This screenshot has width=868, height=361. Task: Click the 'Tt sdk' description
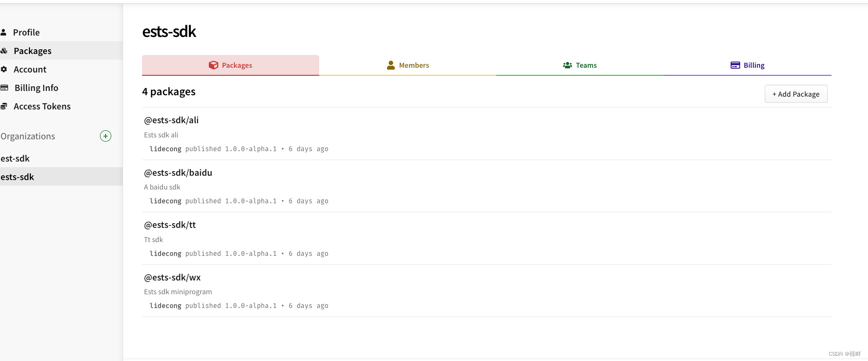click(x=153, y=240)
